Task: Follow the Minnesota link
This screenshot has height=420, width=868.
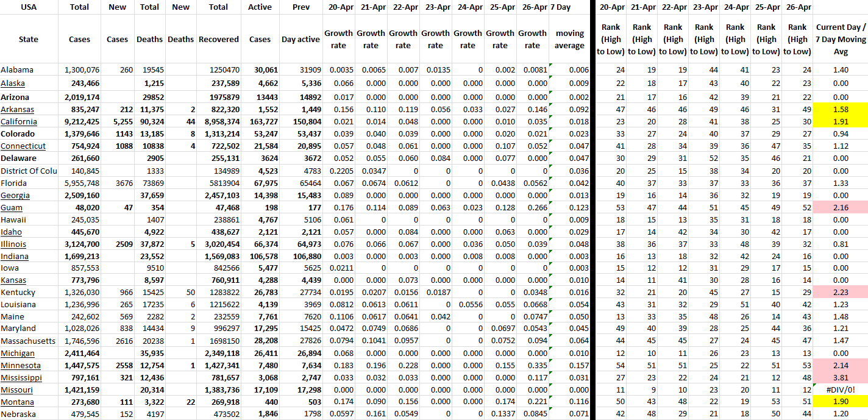Action: click(21, 366)
